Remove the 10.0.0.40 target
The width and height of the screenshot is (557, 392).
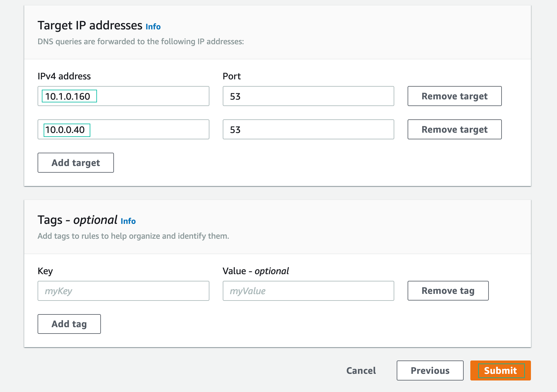point(454,130)
